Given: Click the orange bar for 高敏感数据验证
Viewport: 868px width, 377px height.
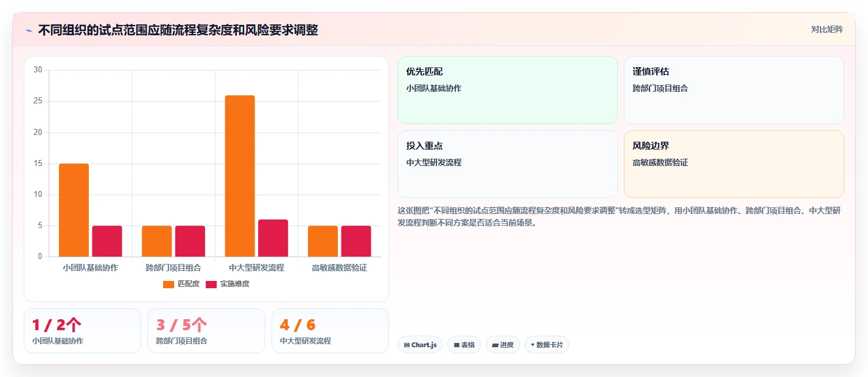Looking at the screenshot, I should point(323,241).
